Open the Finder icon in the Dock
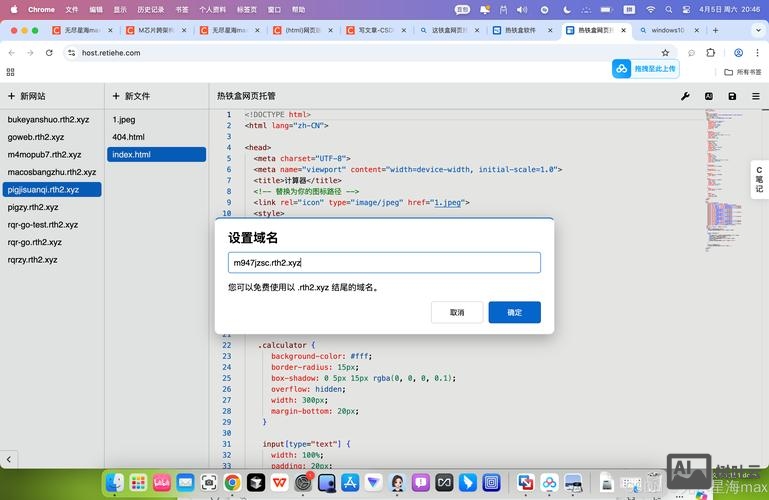 click(115, 483)
